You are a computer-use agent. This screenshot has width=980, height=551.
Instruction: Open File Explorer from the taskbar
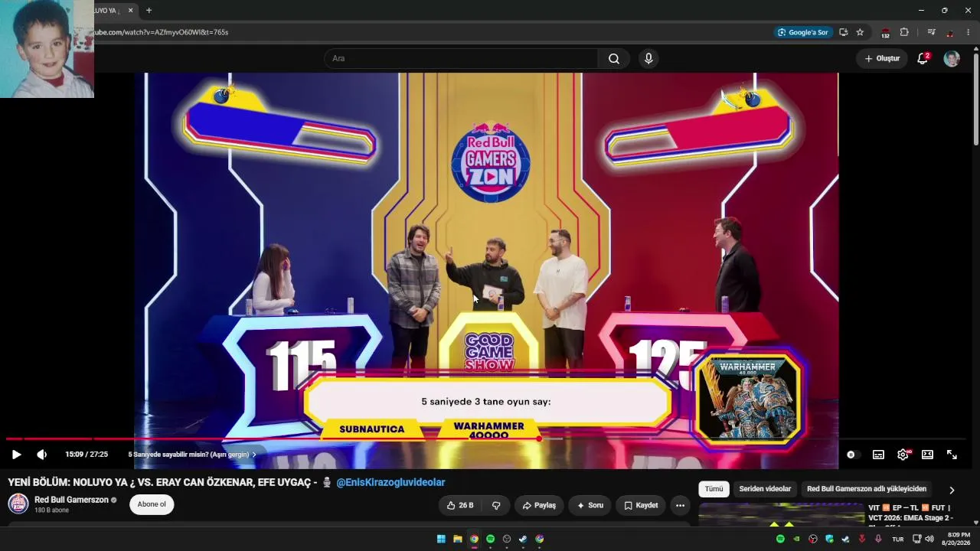pyautogui.click(x=458, y=539)
